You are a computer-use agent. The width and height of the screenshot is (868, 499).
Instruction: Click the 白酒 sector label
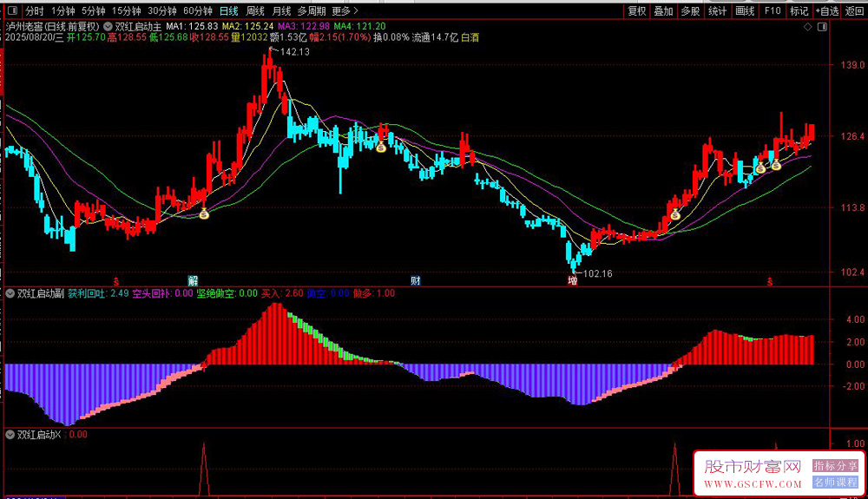click(x=470, y=37)
